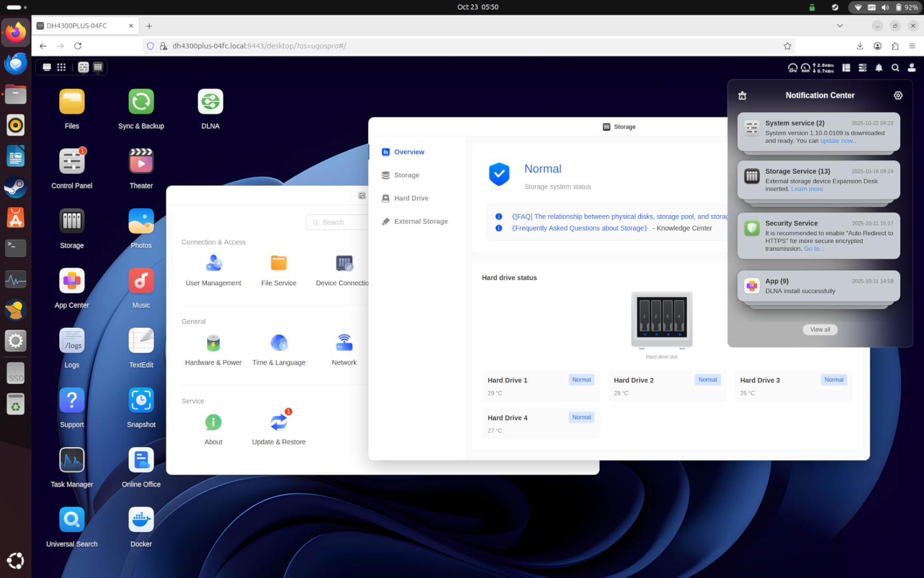This screenshot has height=578, width=924.
Task: Open the Learn more link in Storage Service notification
Action: pos(806,189)
